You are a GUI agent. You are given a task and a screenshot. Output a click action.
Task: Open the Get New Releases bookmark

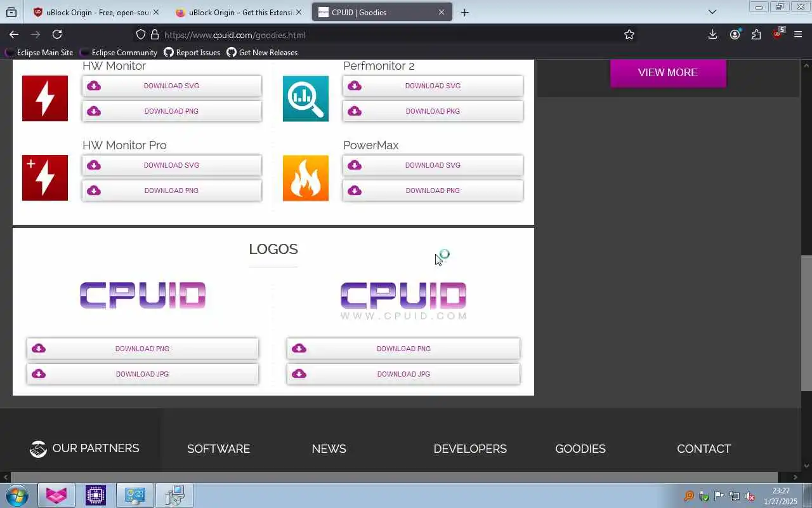point(262,53)
